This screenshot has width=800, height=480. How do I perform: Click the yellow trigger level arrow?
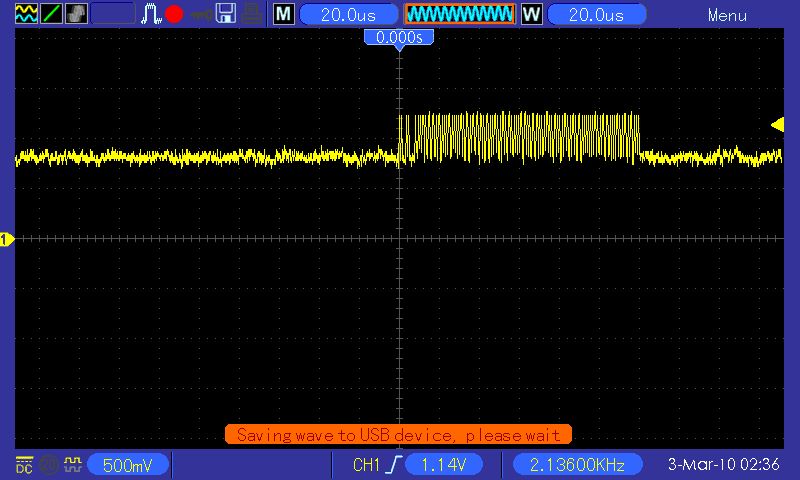(777, 124)
